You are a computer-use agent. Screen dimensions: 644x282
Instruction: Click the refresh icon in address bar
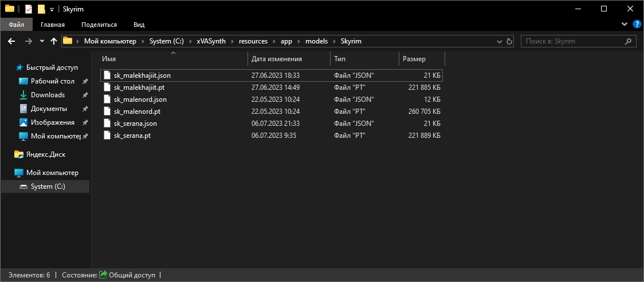(509, 41)
